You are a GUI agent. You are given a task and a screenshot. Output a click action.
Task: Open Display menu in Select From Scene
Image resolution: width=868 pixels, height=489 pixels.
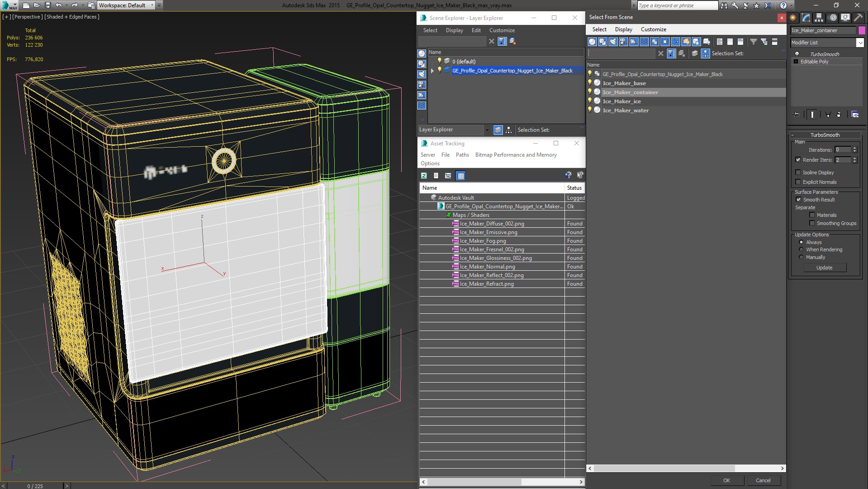[623, 29]
